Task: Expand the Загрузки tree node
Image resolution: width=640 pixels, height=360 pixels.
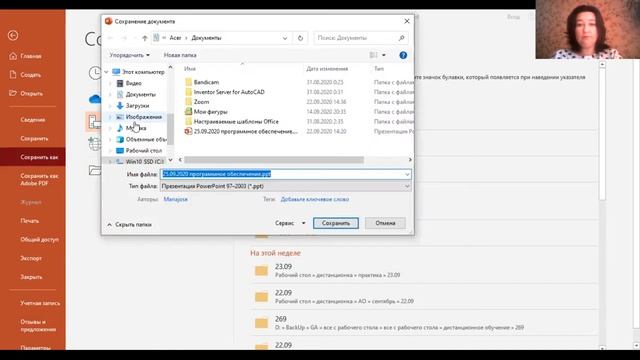Action: pos(110,106)
